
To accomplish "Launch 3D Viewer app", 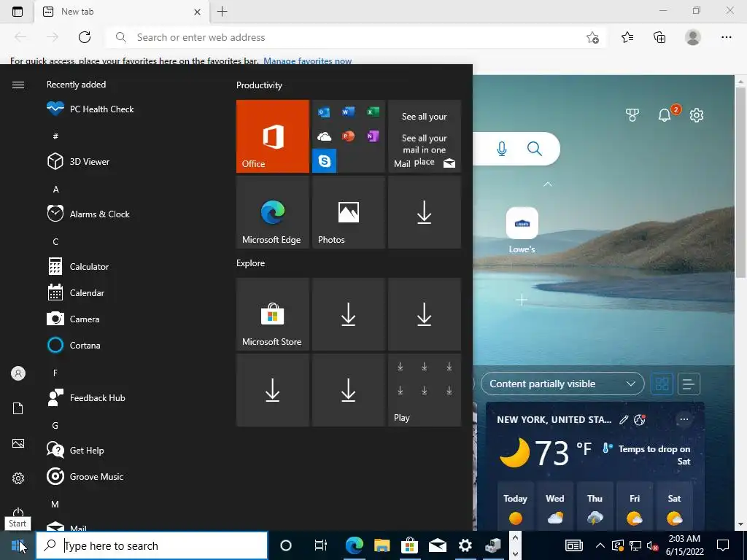I will pos(79,161).
